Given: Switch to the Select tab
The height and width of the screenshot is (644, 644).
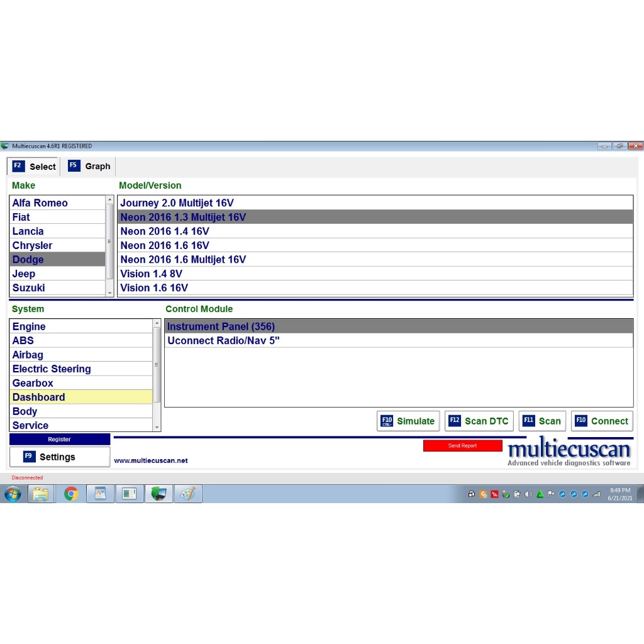Looking at the screenshot, I should click(34, 166).
